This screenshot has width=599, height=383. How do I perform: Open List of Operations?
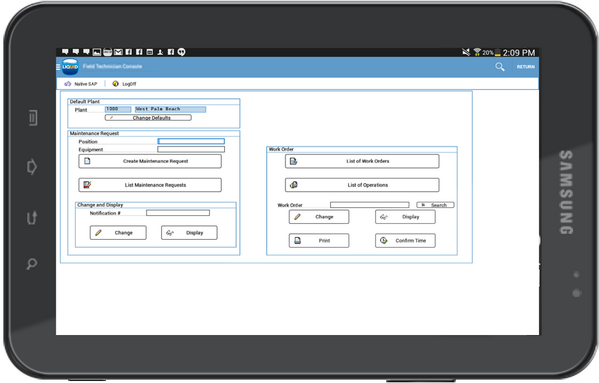(362, 185)
